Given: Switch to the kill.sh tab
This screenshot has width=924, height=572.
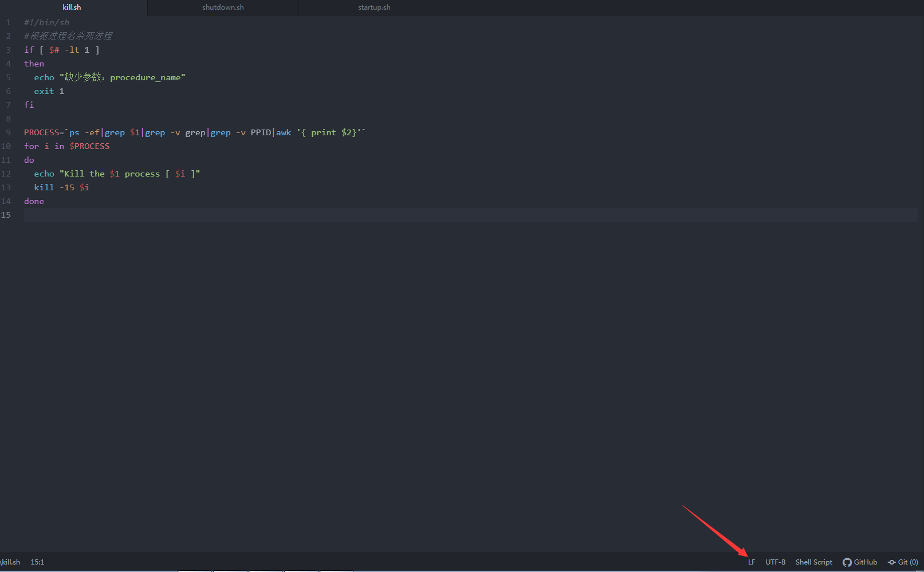Looking at the screenshot, I should (x=72, y=7).
